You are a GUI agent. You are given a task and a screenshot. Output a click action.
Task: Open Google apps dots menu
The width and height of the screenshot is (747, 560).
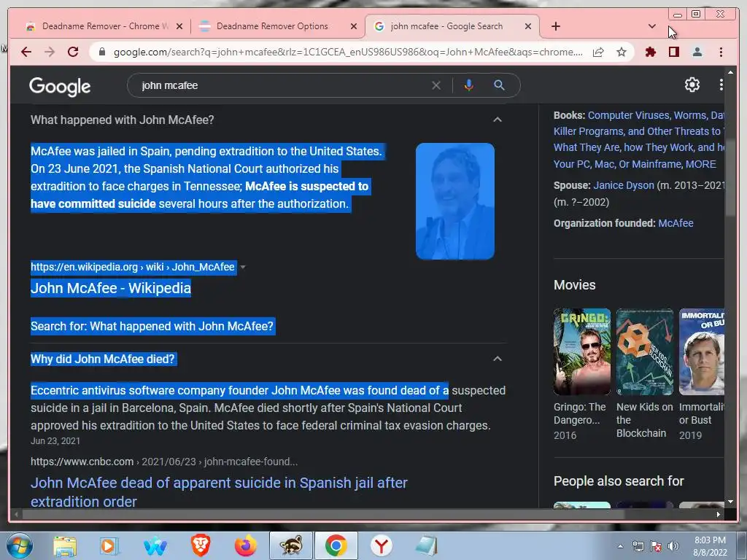point(721,85)
